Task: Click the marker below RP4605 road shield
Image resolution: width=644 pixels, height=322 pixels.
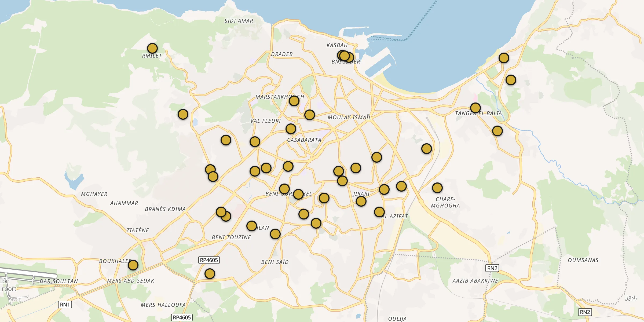Action: tap(210, 274)
